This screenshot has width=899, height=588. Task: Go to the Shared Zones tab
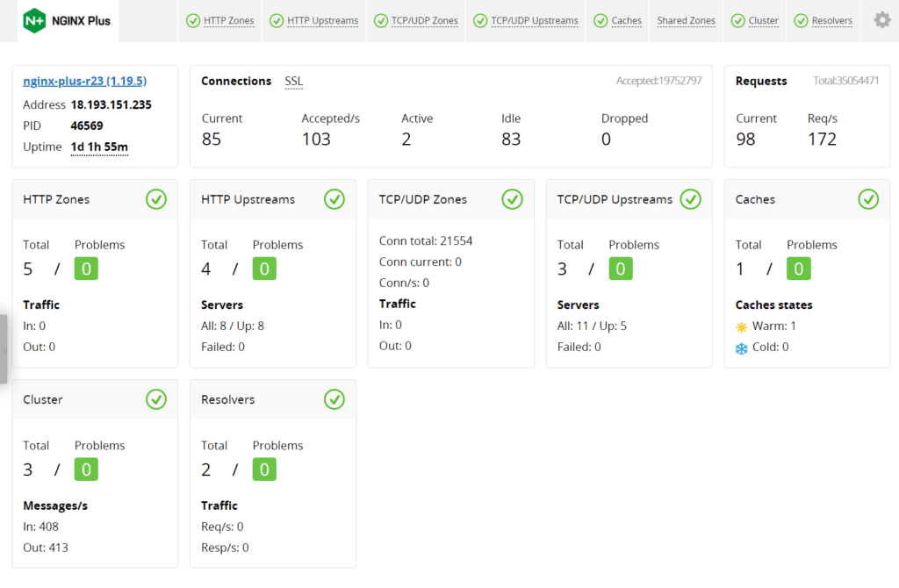pos(686,20)
